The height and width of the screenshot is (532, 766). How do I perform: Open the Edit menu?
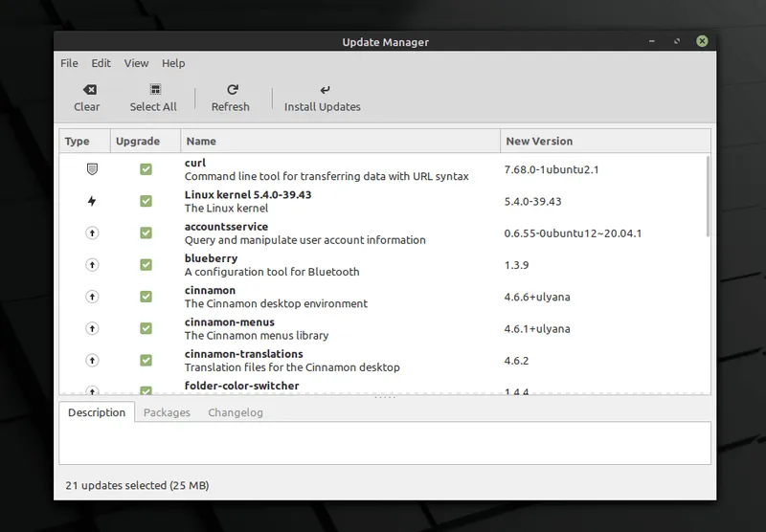pyautogui.click(x=101, y=63)
